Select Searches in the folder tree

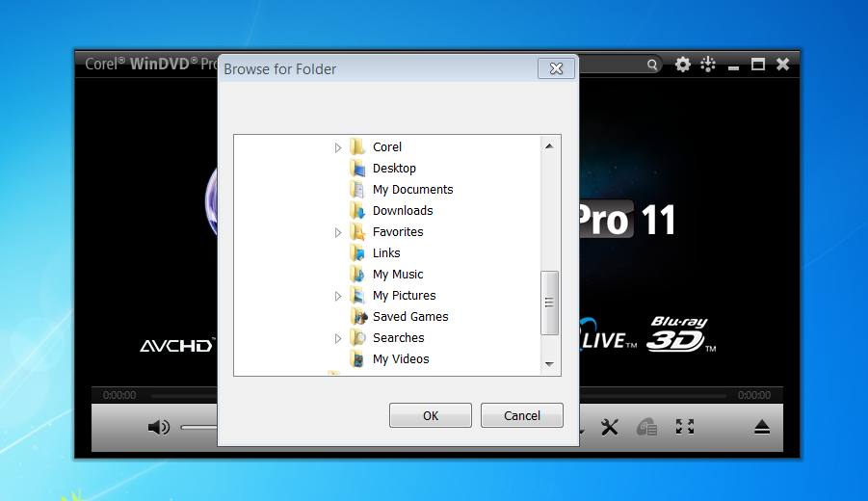point(398,337)
